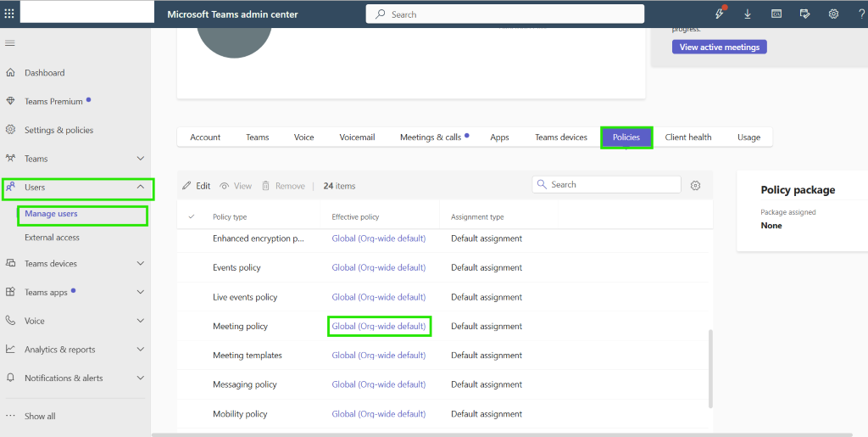Click the download icon in the header
Image resolution: width=868 pixels, height=437 pixels.
click(748, 14)
